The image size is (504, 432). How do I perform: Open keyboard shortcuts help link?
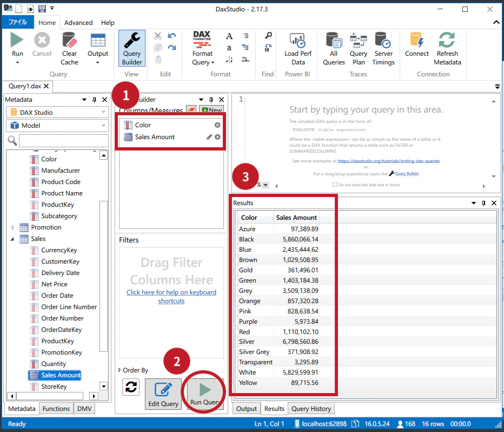tap(171, 297)
